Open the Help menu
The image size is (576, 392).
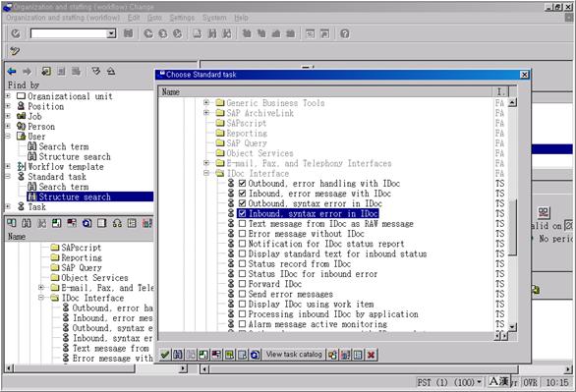pyautogui.click(x=242, y=18)
